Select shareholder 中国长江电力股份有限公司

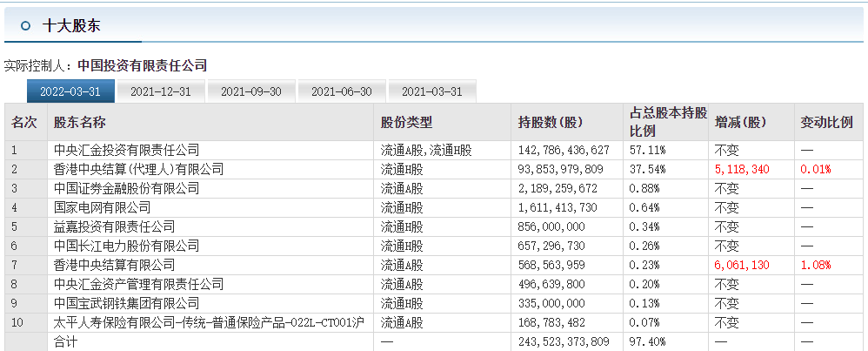126,246
